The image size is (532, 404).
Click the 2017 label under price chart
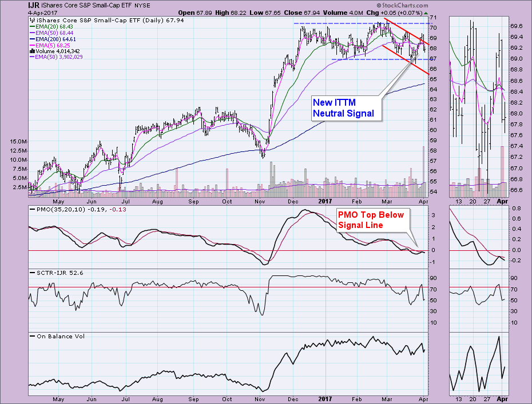325,201
